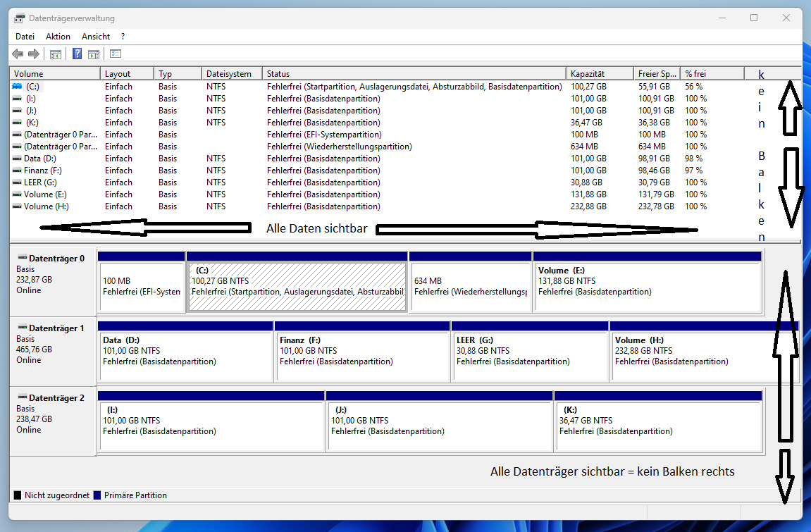Click the disk icon beside Datenträger 2

[x=23, y=397]
